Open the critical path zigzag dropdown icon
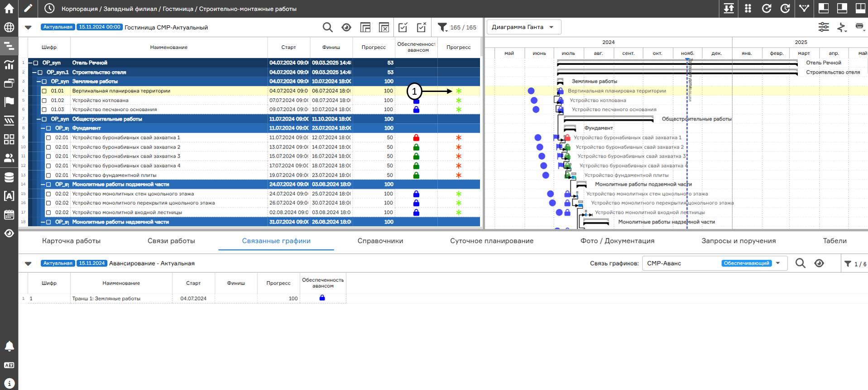Viewport: 868px width, 390px height. [x=842, y=27]
